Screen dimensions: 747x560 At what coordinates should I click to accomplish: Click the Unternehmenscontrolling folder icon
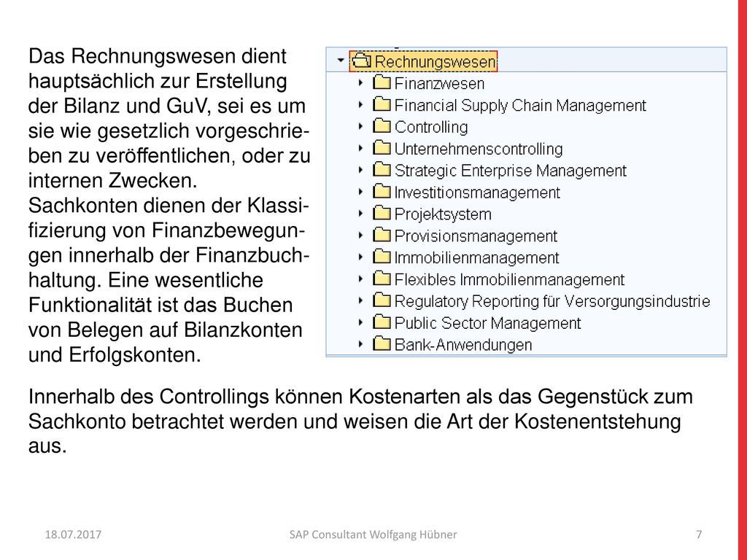[x=382, y=147]
